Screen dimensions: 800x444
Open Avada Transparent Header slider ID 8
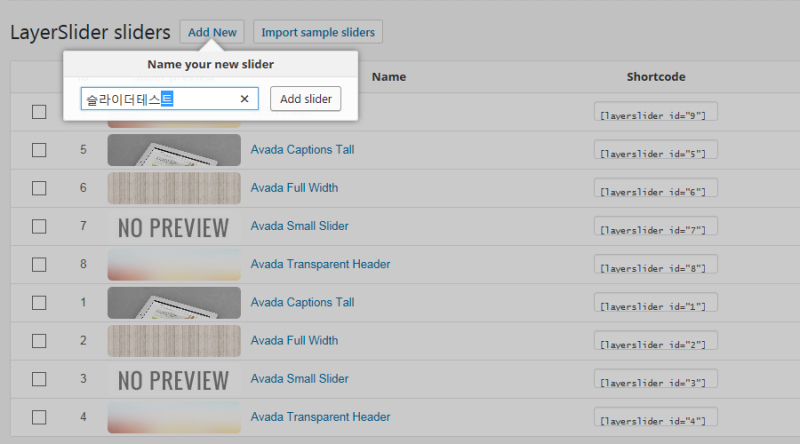(320, 264)
